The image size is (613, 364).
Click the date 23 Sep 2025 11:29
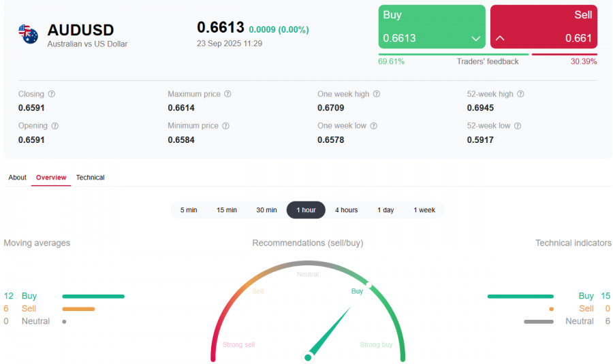pos(230,44)
